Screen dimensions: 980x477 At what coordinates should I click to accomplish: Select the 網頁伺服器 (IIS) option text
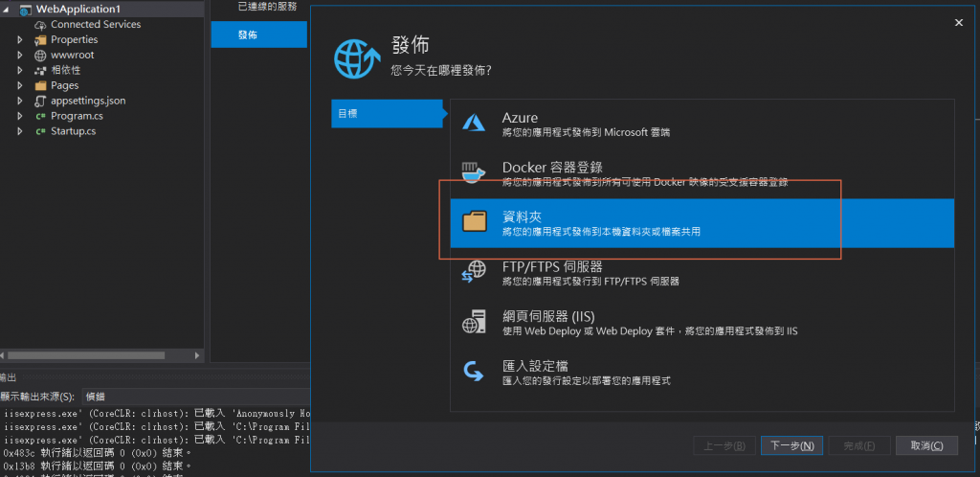(x=548, y=316)
